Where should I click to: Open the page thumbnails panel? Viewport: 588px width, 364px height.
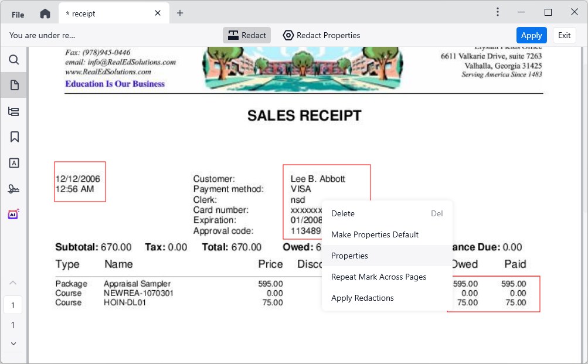click(14, 86)
